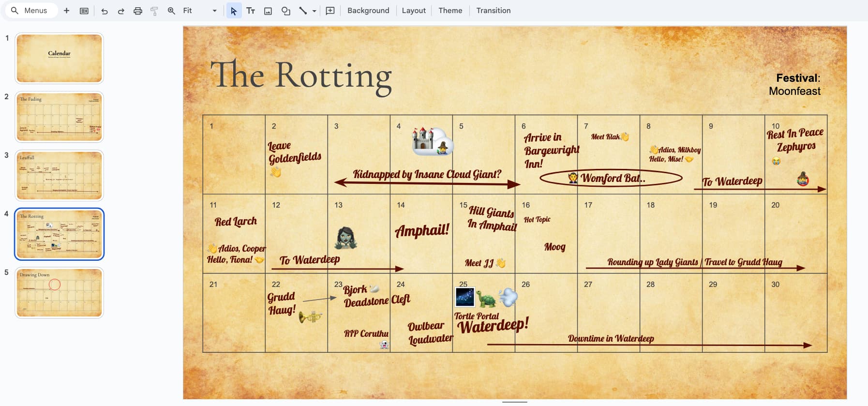The height and width of the screenshot is (406, 868).
Task: Open the Layout menu
Action: click(414, 11)
